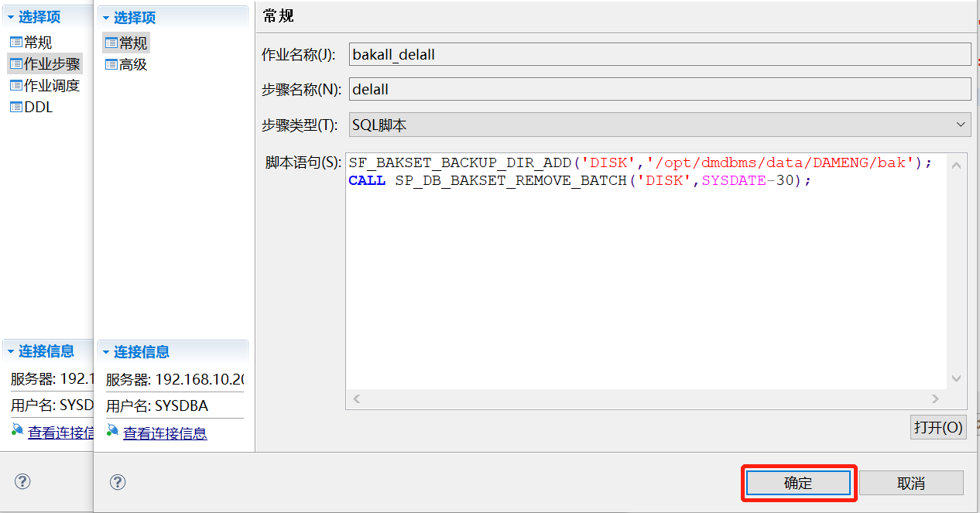Viewport: 980px width, 513px height.
Task: Click connection icon beside back 查看连接信息
Action: tap(18, 430)
